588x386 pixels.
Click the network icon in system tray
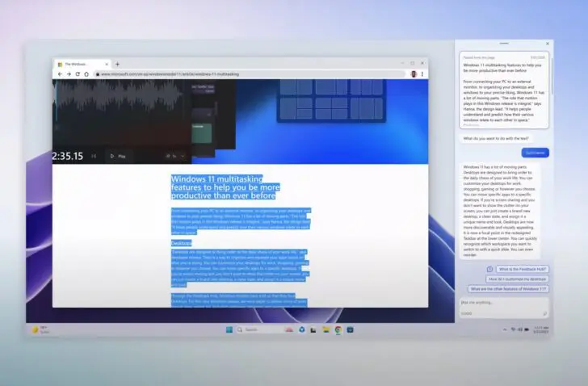tap(514, 329)
